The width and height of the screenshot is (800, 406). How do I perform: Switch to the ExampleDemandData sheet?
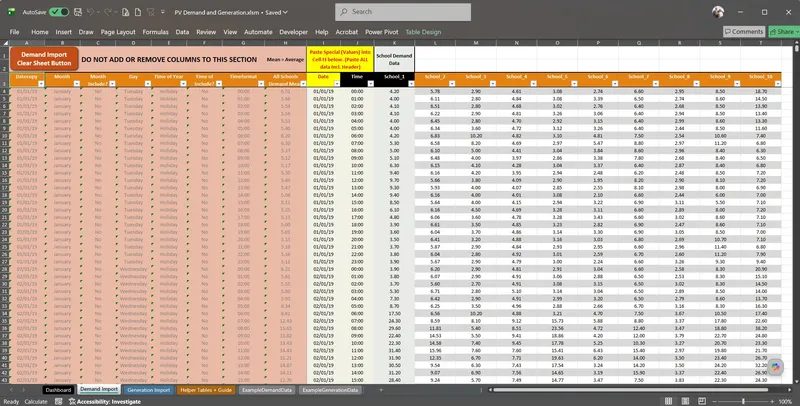[x=267, y=390]
